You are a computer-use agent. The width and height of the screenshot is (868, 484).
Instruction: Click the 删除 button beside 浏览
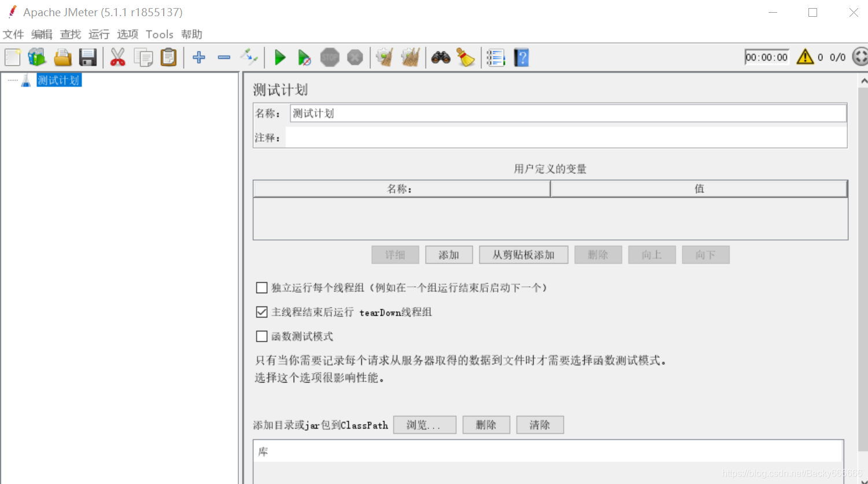[486, 424]
